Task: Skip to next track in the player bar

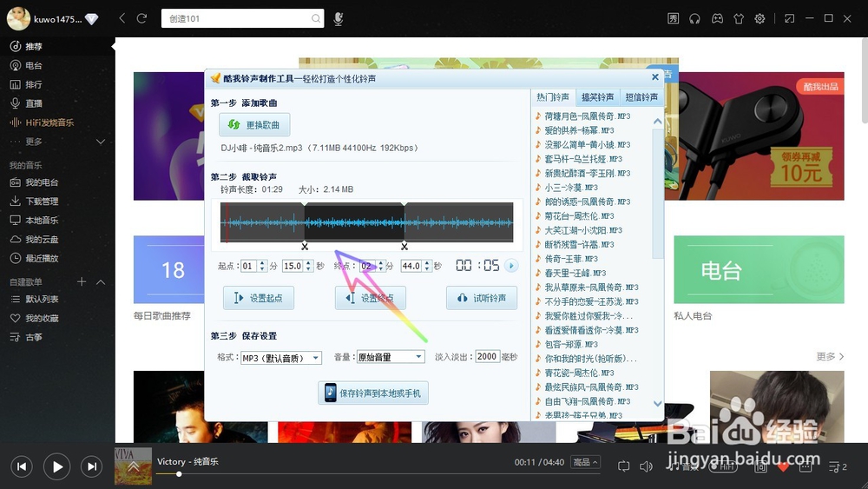Action: pos(92,466)
